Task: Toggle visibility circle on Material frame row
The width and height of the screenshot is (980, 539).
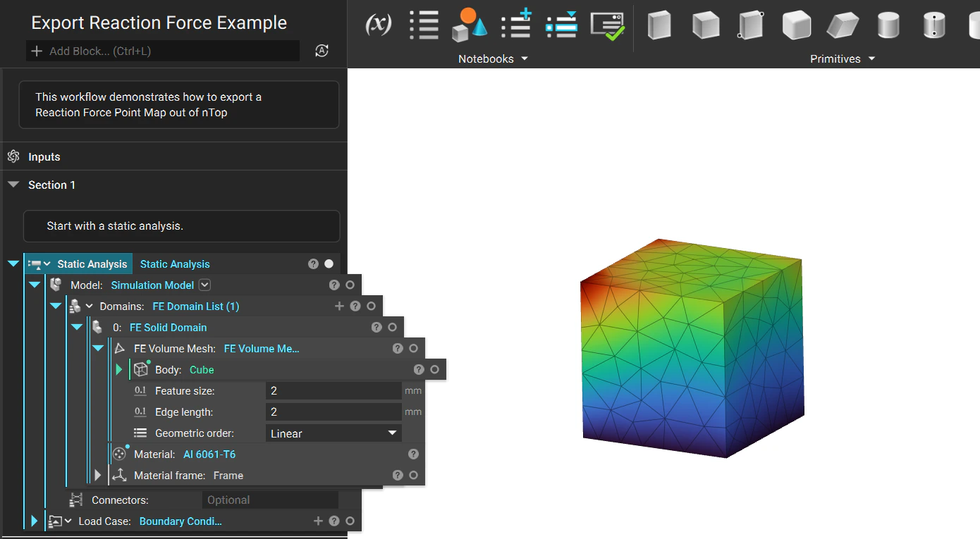Action: pyautogui.click(x=413, y=475)
